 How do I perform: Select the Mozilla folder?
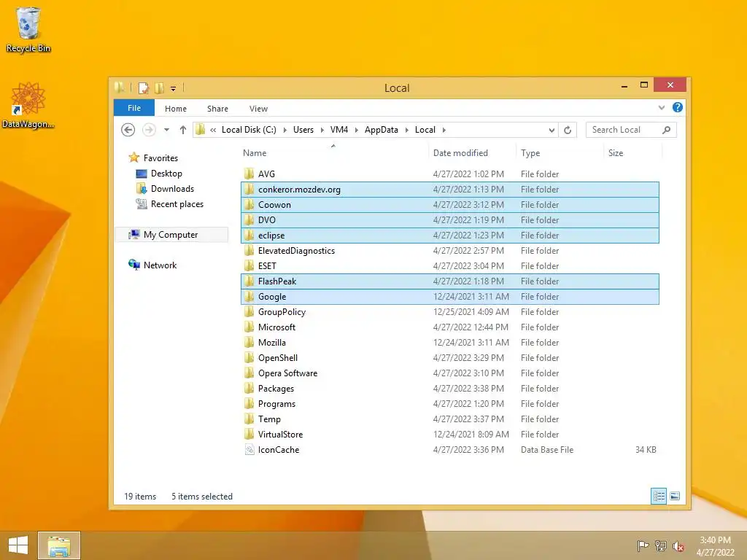point(449,343)
